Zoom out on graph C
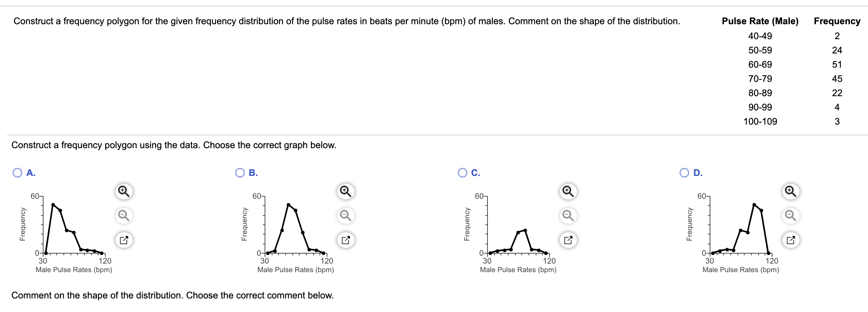This screenshot has width=868, height=312. pyautogui.click(x=567, y=216)
